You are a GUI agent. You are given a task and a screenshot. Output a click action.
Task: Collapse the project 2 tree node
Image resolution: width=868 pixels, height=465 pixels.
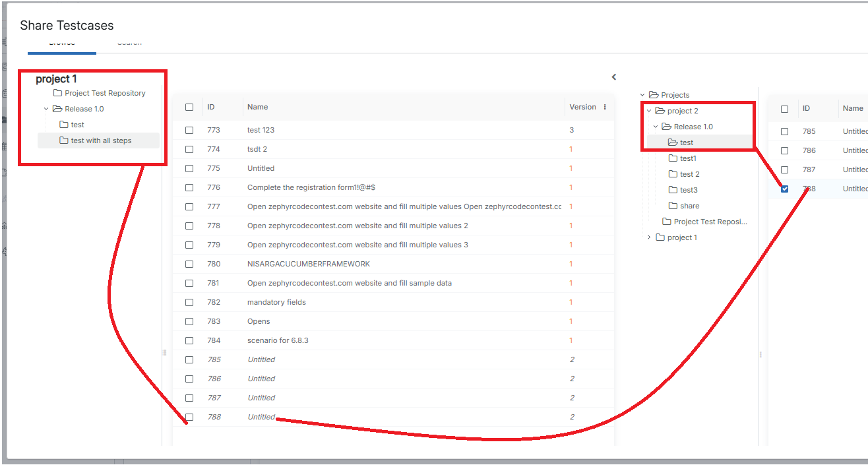[649, 111]
